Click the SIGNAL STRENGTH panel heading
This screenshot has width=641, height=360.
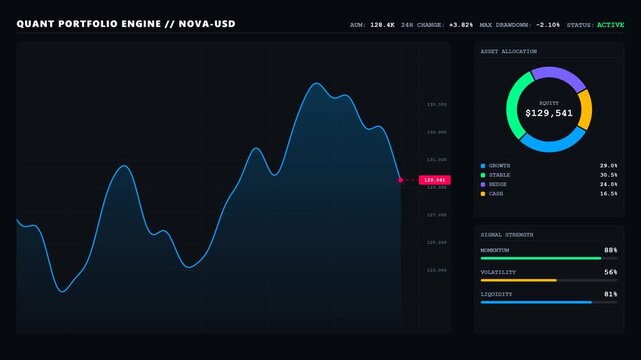click(507, 235)
